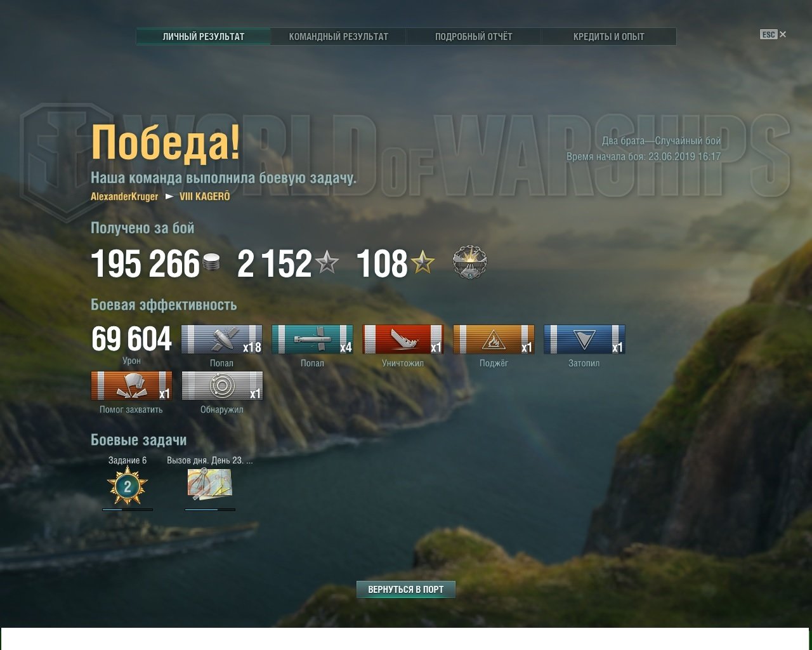The height and width of the screenshot is (650, 812).
Task: Click the achievement medal next to 108 stars
Action: click(x=469, y=262)
